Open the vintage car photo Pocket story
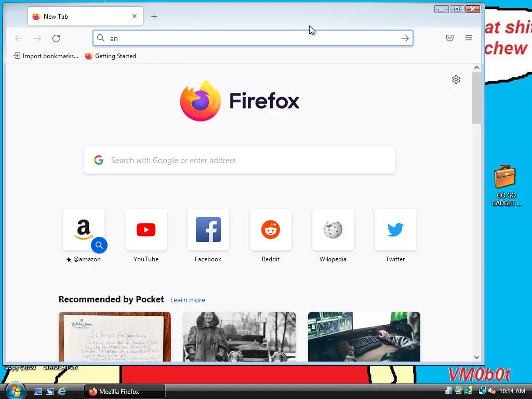Image resolution: width=532 pixels, height=399 pixels. point(240,337)
